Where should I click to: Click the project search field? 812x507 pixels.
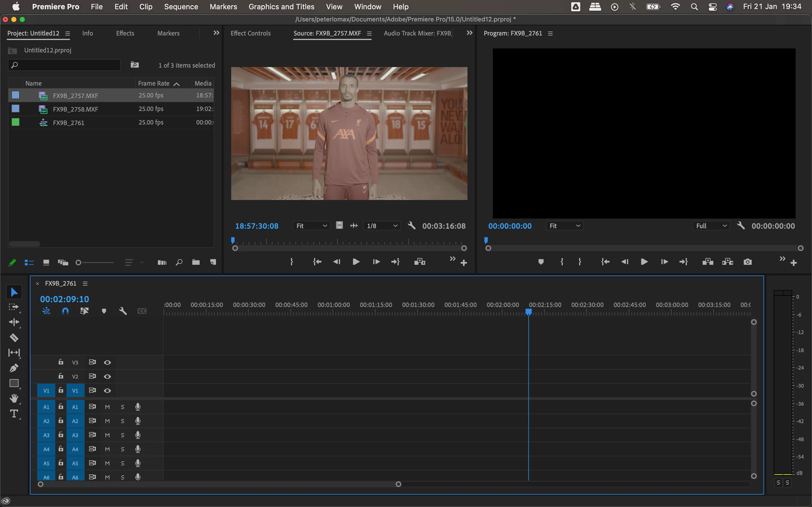tap(64, 65)
